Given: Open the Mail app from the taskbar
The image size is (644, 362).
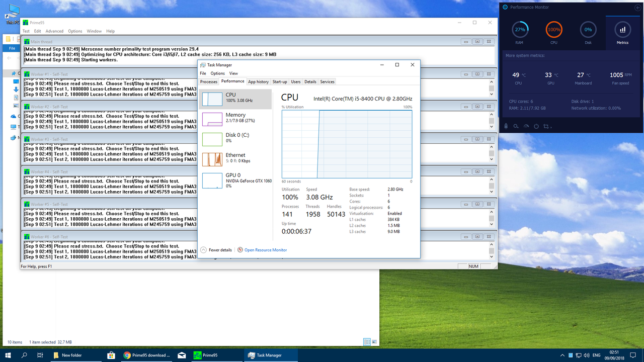Looking at the screenshot, I should 181,355.
